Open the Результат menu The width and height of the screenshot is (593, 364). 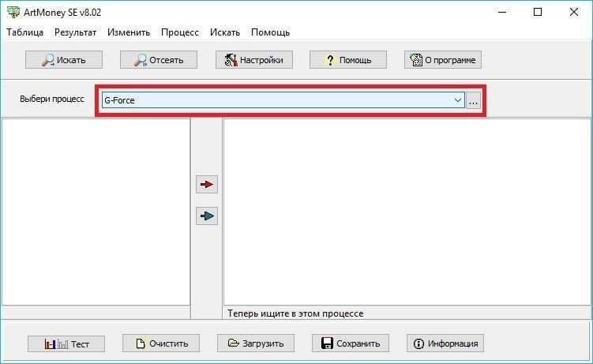tap(75, 32)
